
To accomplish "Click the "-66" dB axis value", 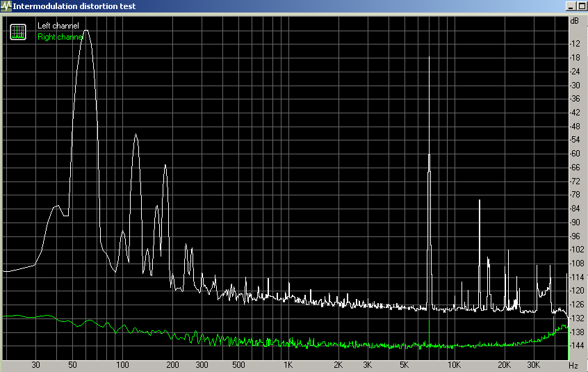I will (x=575, y=168).
